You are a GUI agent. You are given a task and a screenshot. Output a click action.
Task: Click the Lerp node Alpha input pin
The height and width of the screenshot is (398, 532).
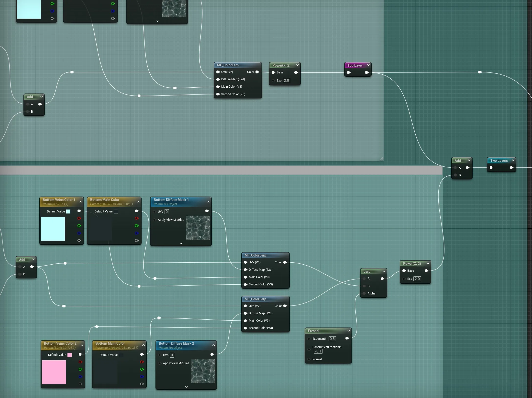tap(365, 293)
